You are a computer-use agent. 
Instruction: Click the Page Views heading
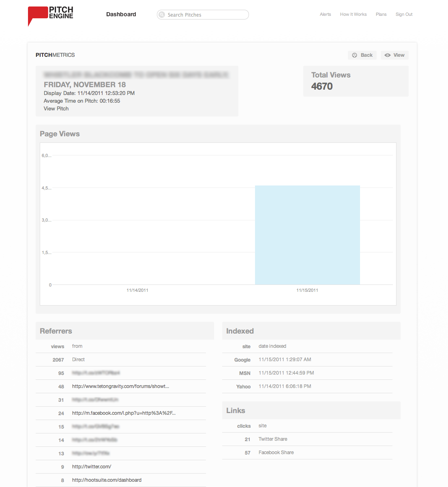click(x=60, y=134)
